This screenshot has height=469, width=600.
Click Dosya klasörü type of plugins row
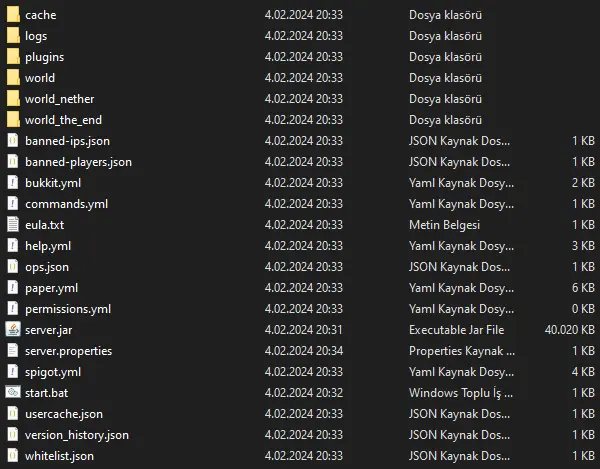tap(445, 57)
